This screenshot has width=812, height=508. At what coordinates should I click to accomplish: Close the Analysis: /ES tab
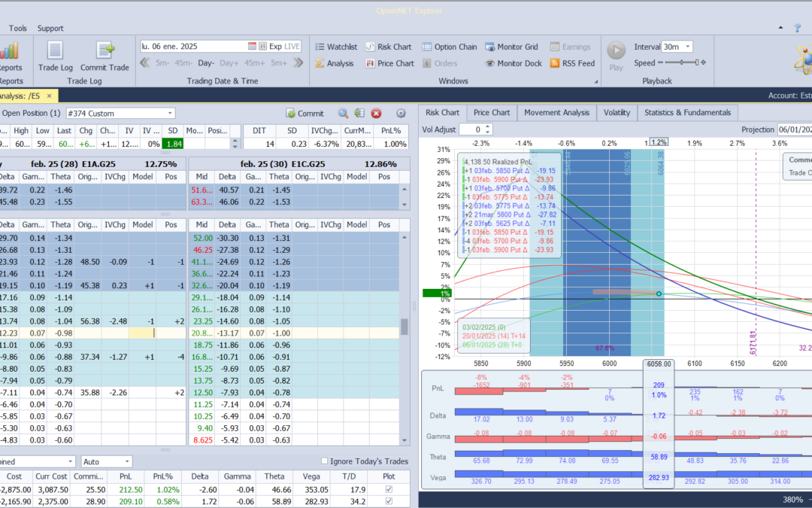[x=49, y=96]
